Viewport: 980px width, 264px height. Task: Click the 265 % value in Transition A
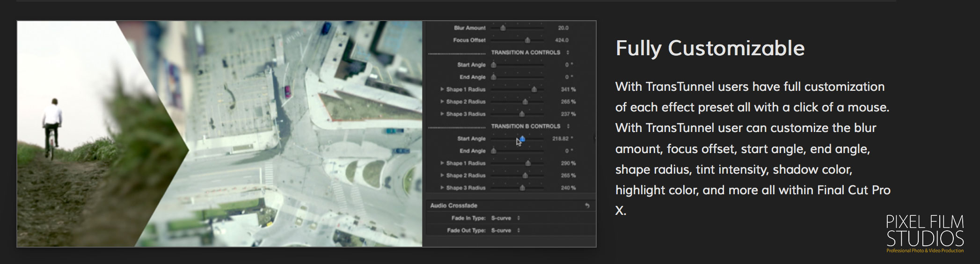click(568, 102)
